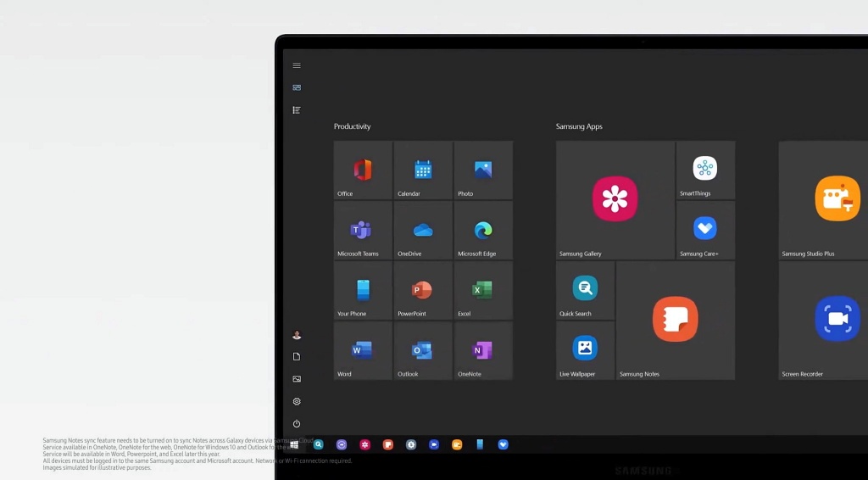Screen dimensions: 868x480
Task: Open the Your Phone tile
Action: click(x=363, y=290)
